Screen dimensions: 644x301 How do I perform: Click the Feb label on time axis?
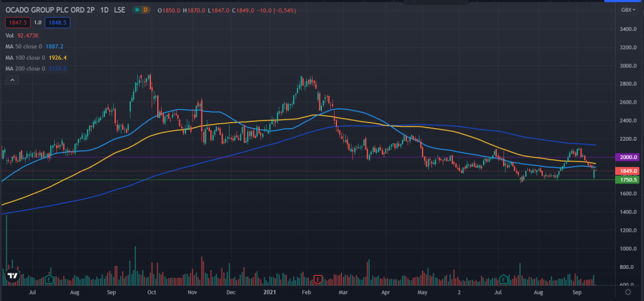(x=306, y=292)
